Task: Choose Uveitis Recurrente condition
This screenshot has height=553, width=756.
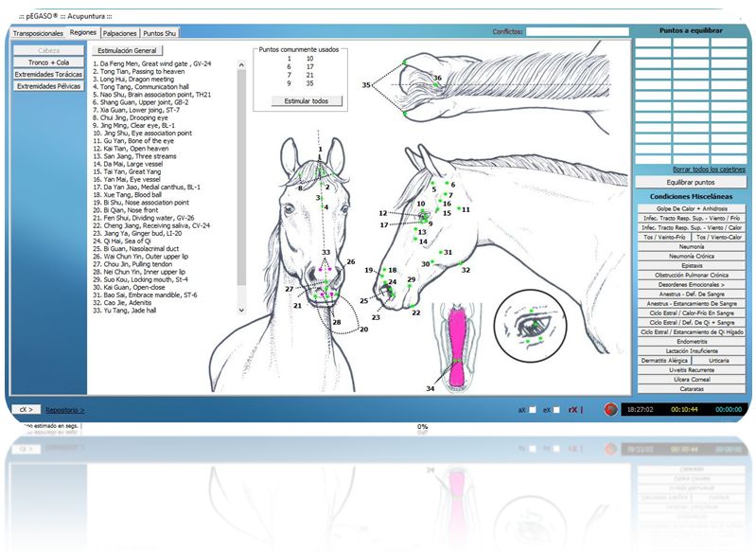Action: pos(692,369)
